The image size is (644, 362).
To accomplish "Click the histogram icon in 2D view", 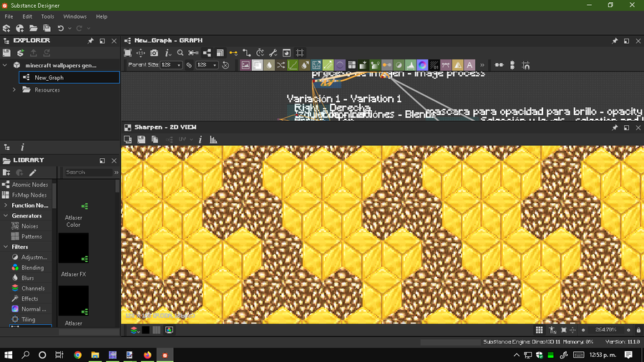I will point(213,140).
